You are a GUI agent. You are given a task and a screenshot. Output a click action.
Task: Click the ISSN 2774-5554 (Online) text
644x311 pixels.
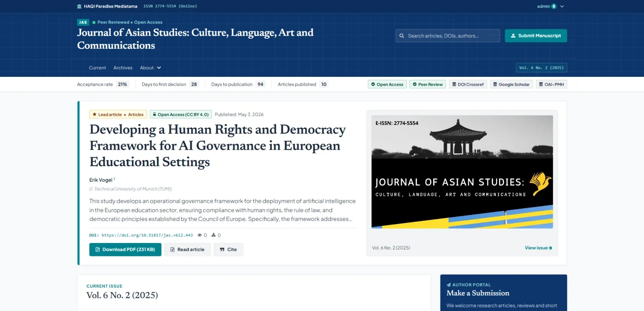click(x=170, y=6)
